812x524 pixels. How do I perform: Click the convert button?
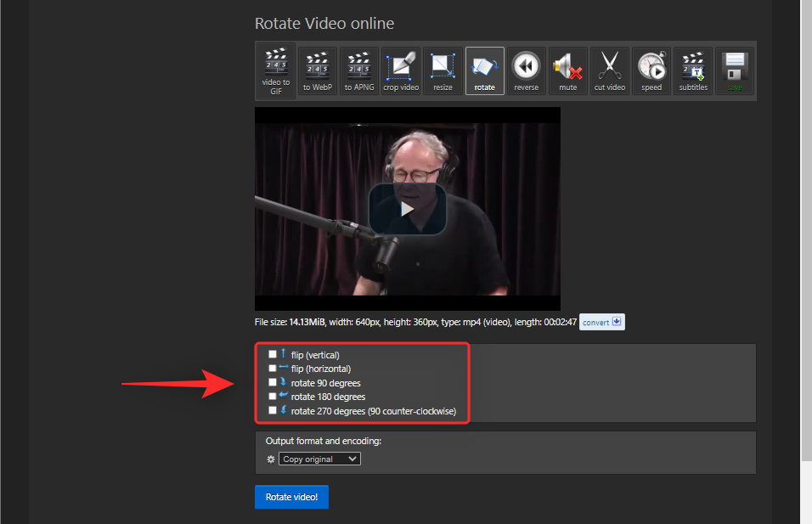click(x=601, y=322)
